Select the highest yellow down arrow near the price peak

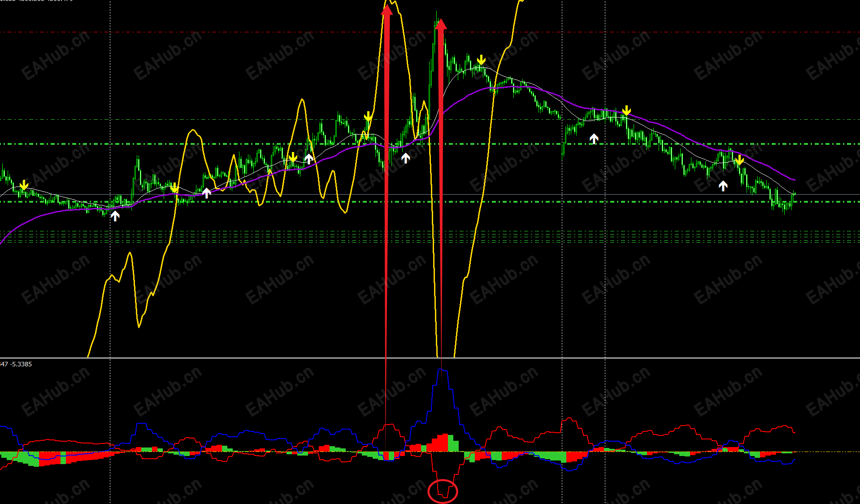481,60
